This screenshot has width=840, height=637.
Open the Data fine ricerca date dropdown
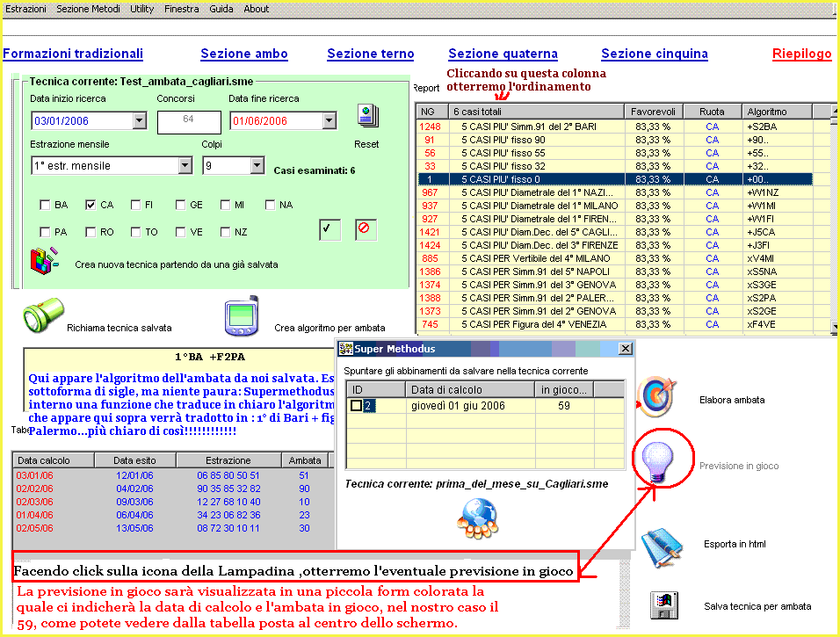click(x=329, y=120)
